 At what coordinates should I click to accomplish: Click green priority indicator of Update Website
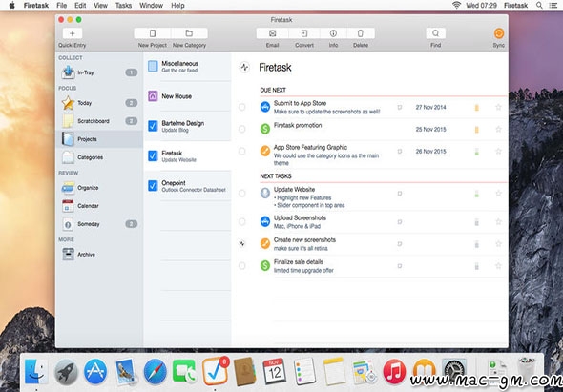477,194
